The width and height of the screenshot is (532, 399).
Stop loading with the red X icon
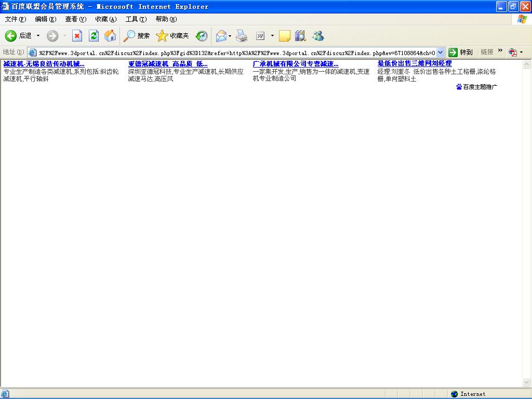pos(77,36)
